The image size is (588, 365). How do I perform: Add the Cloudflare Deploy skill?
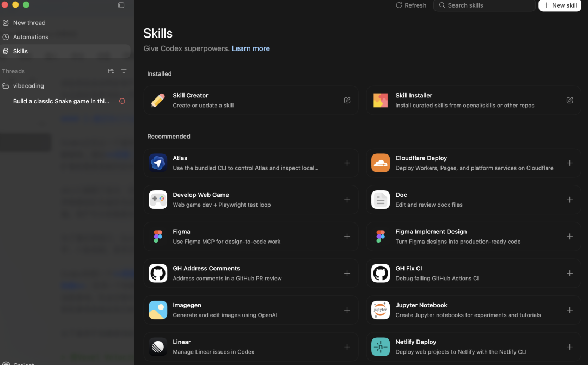point(570,163)
